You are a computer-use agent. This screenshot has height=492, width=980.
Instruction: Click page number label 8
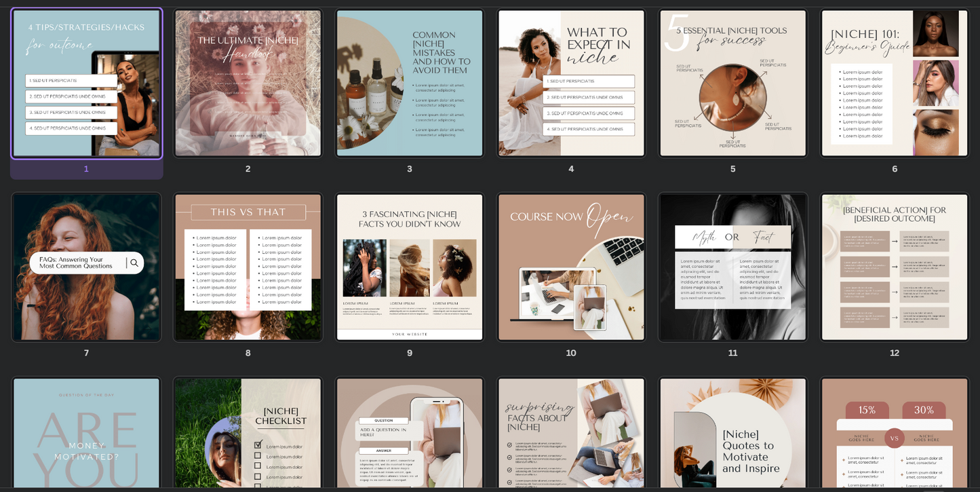[x=248, y=353]
